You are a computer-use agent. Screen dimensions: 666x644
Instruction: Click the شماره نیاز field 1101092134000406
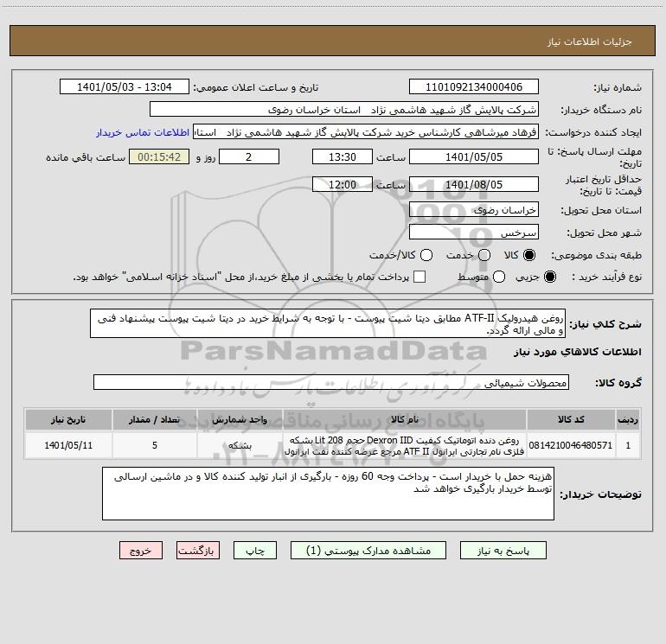point(474,86)
